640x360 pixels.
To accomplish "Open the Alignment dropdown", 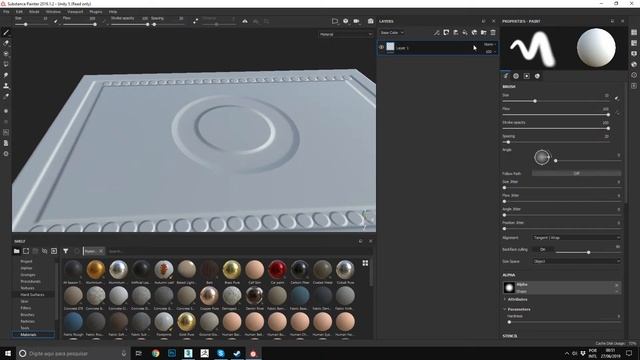I will coord(576,238).
